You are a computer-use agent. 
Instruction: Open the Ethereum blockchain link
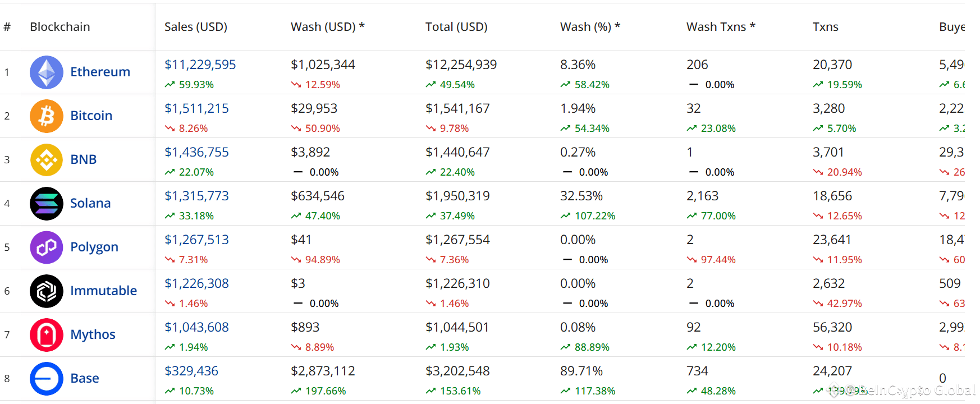tap(100, 72)
